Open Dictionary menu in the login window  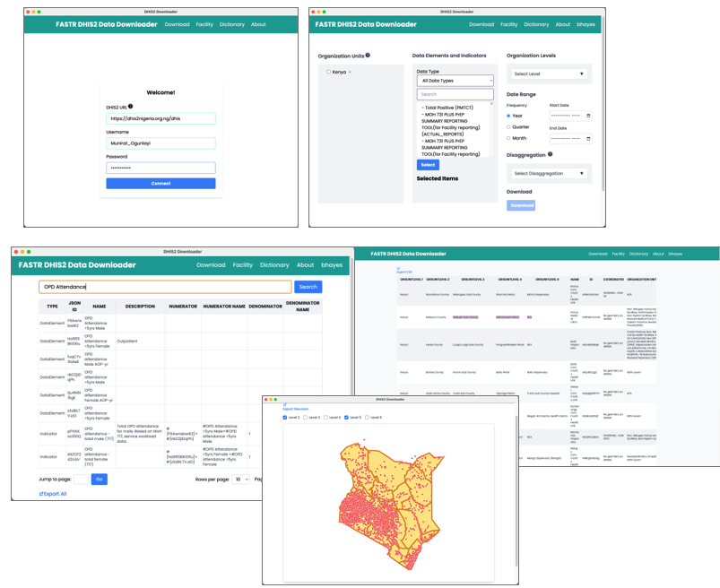232,24
